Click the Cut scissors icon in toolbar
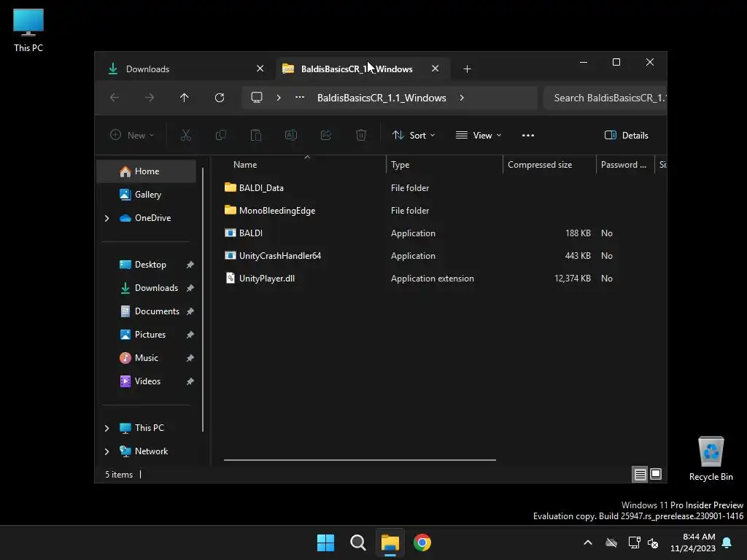The width and height of the screenshot is (747, 560). coord(186,135)
